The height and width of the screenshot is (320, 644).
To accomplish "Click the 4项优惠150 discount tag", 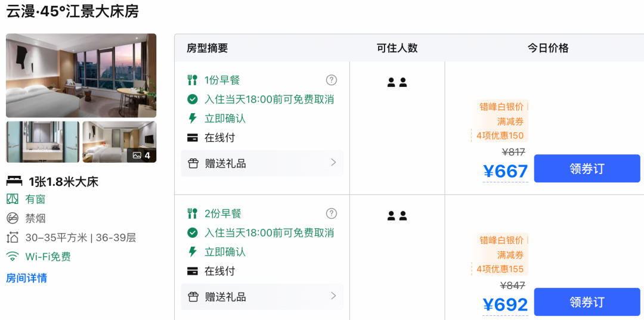I will [500, 136].
